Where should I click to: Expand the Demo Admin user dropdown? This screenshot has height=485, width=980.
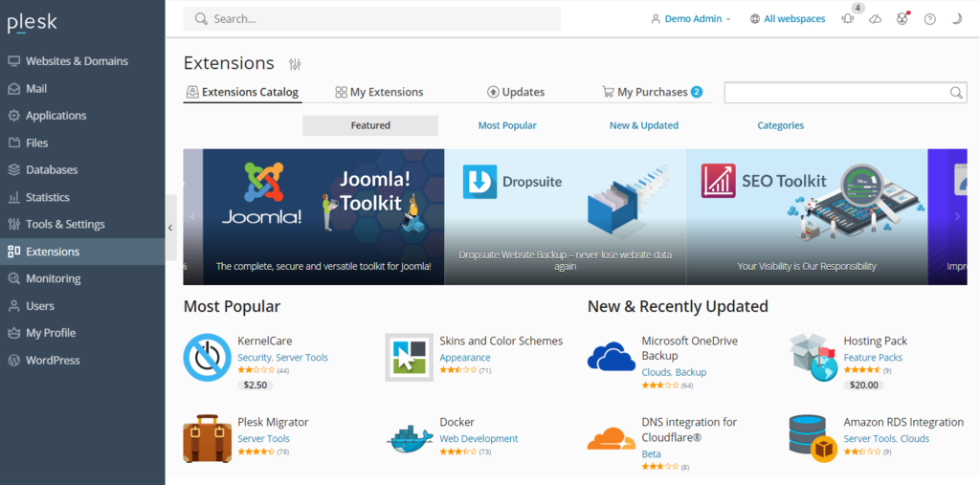click(691, 19)
